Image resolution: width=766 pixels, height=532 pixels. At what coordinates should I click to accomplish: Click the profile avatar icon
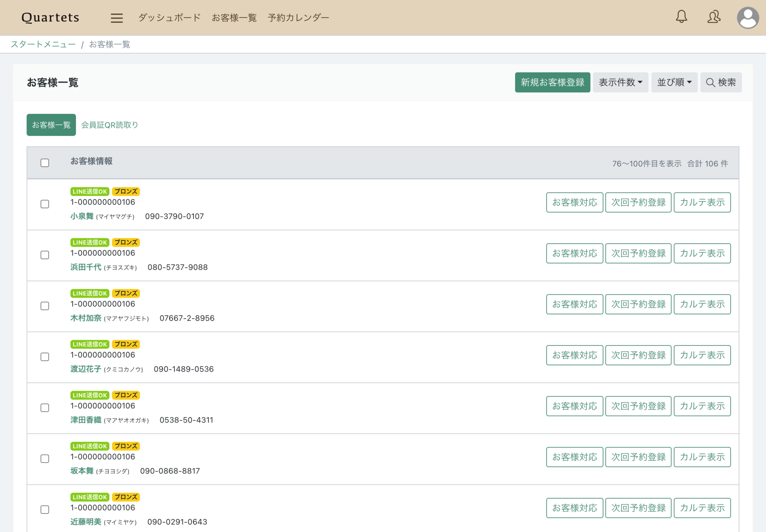coord(748,18)
